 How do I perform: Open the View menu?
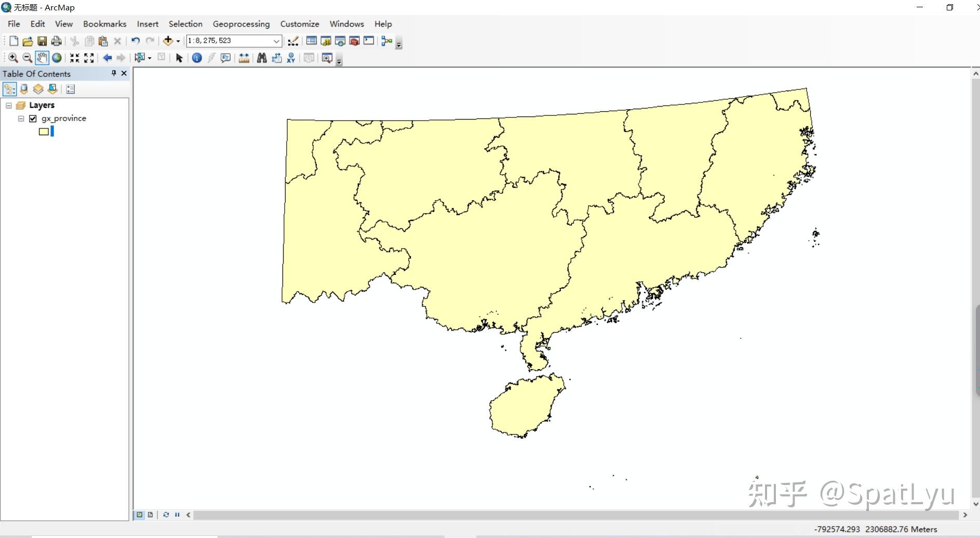point(64,24)
